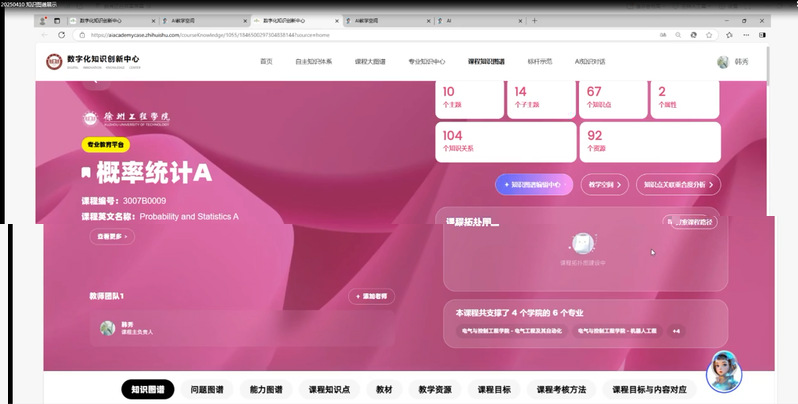
Task: Click the AI assistant robot avatar
Action: 724,373
